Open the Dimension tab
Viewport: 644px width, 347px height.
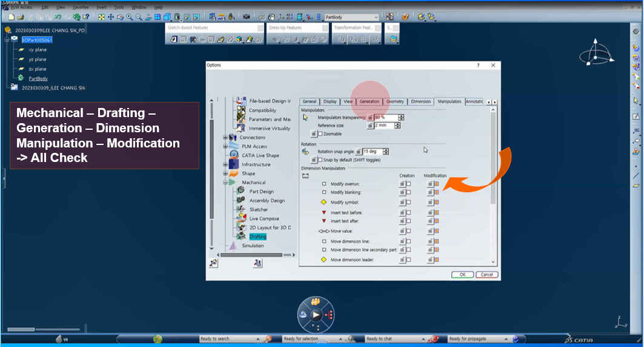pyautogui.click(x=420, y=101)
